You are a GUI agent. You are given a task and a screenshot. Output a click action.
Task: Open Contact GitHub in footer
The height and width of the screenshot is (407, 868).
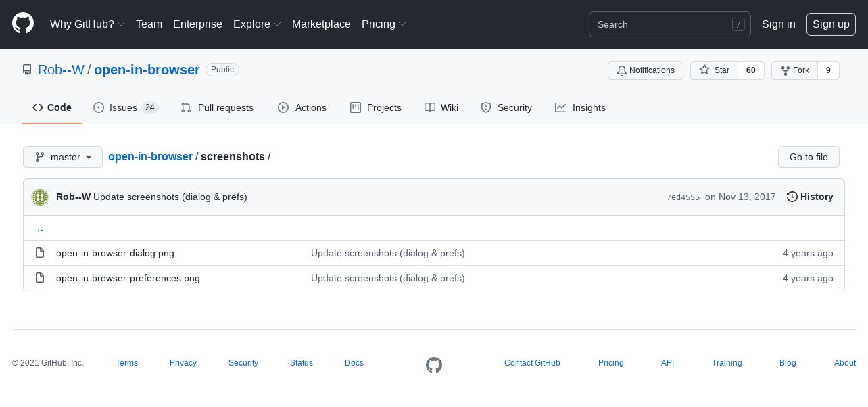(x=532, y=363)
